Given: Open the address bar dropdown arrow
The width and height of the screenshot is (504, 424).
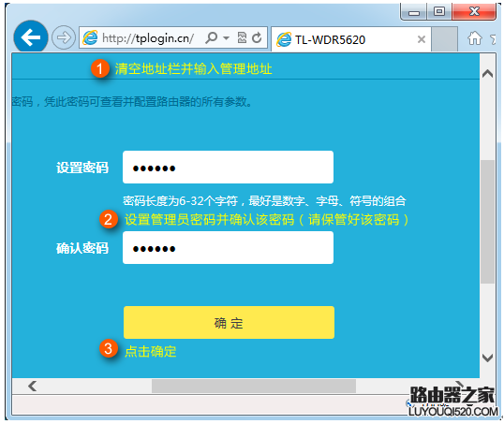Looking at the screenshot, I should [226, 38].
